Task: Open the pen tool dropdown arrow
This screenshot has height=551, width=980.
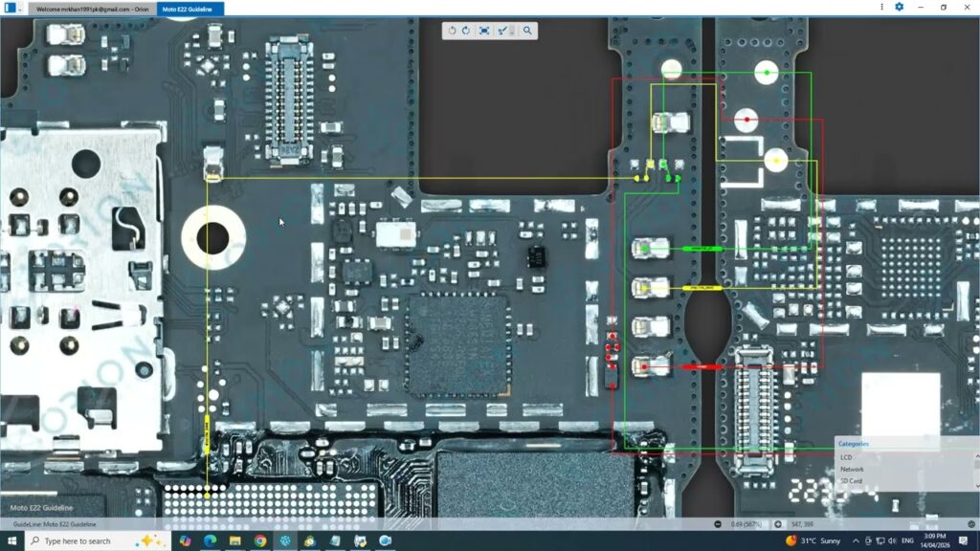Action: point(513,32)
